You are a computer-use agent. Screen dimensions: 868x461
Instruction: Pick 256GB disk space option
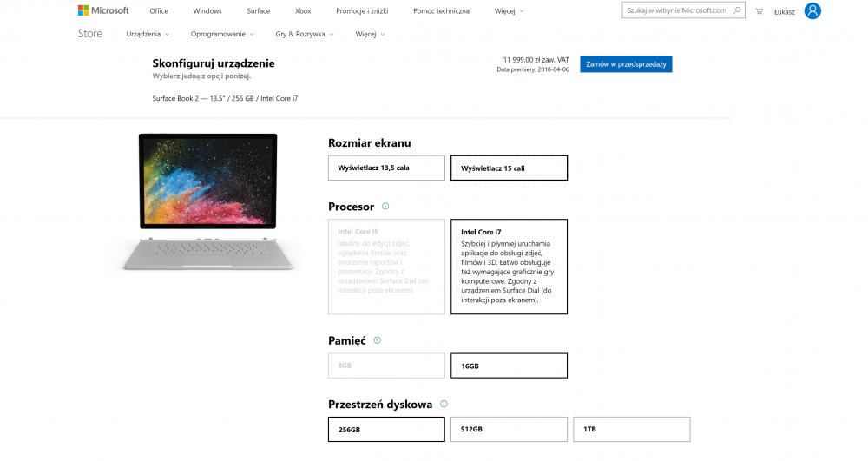click(386, 430)
